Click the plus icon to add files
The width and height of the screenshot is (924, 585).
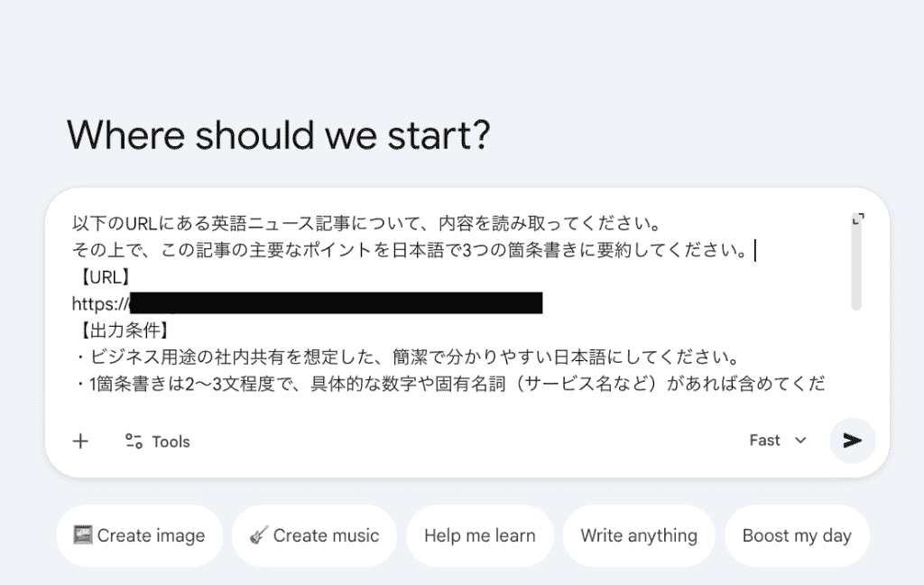pyautogui.click(x=80, y=441)
